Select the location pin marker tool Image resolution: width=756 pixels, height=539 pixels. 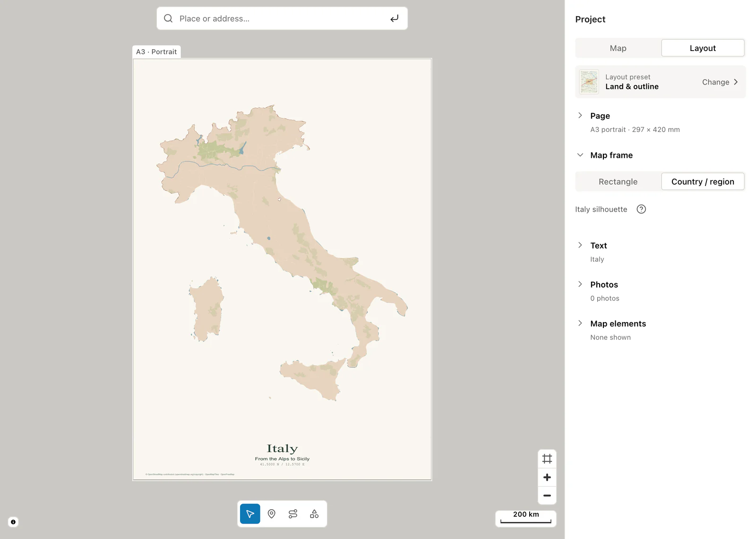[x=272, y=514]
